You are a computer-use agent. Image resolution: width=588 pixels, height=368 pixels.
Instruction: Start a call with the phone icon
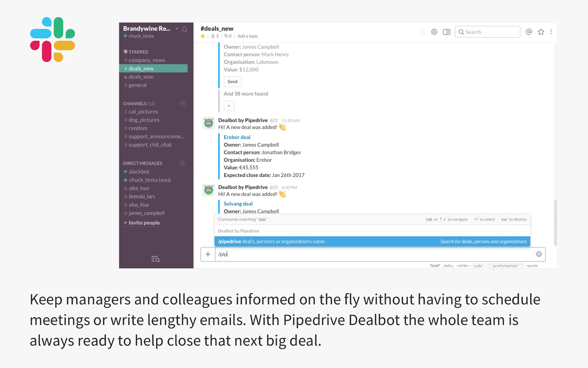pyautogui.click(x=423, y=31)
